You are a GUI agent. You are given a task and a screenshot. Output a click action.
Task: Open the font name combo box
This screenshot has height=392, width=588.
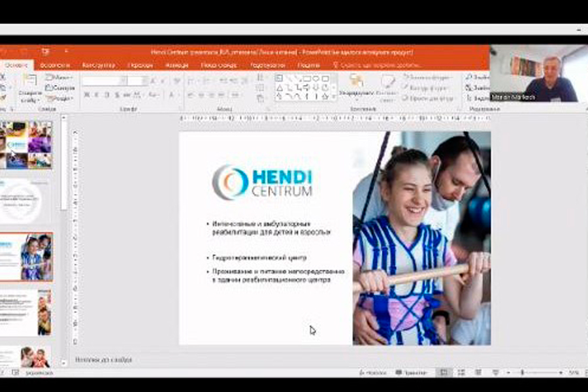click(x=104, y=80)
